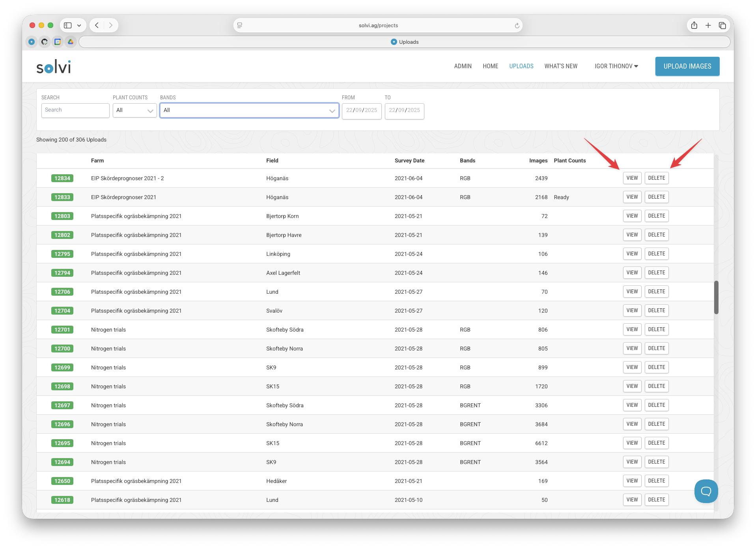Click field name 'Bjertorp Havre'

coord(284,235)
